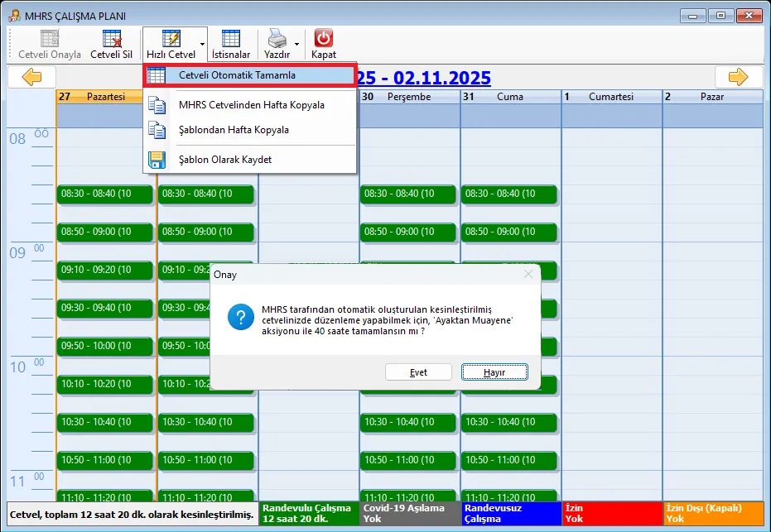Viewport: 771px width, 532px height.
Task: Maximize the MHRS ÇALIŞMA PLANI window
Action: point(720,16)
